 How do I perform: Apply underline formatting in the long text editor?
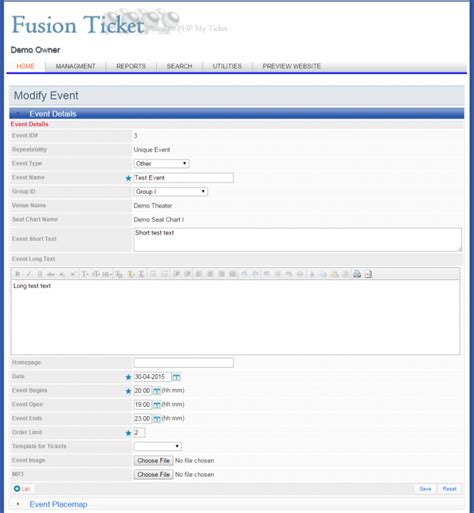point(40,274)
